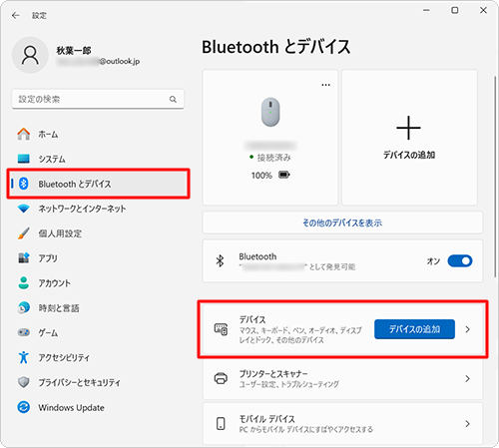Click the プライバシーとセキュリティ label
Image resolution: width=499 pixels, height=448 pixels.
coord(79,382)
